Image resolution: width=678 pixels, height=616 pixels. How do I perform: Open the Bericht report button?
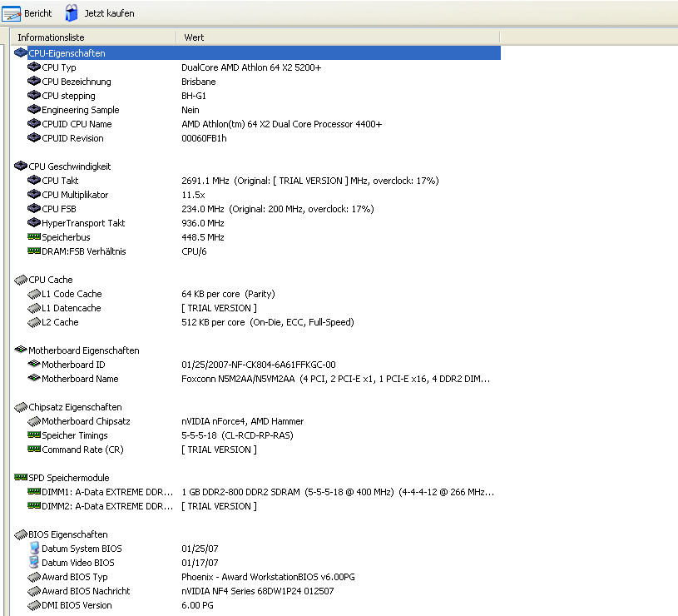pos(27,13)
